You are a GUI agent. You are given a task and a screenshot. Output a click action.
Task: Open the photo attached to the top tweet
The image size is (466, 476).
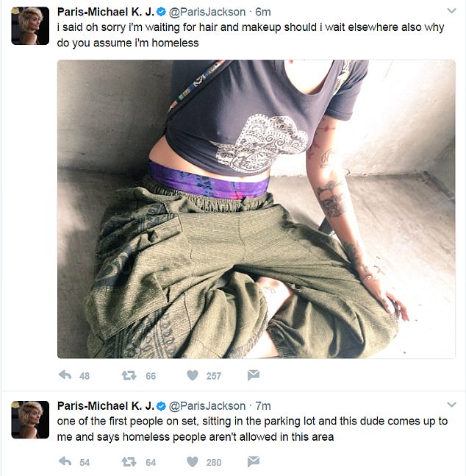256,209
